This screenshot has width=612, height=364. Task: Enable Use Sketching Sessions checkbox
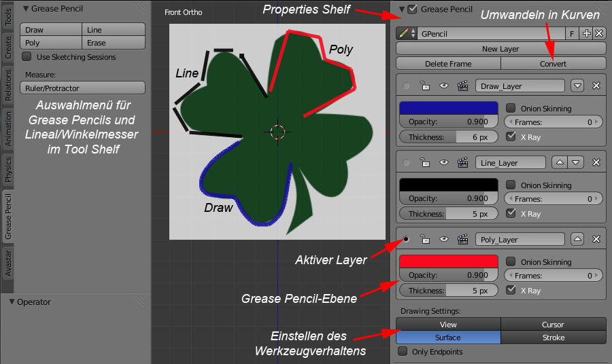27,57
